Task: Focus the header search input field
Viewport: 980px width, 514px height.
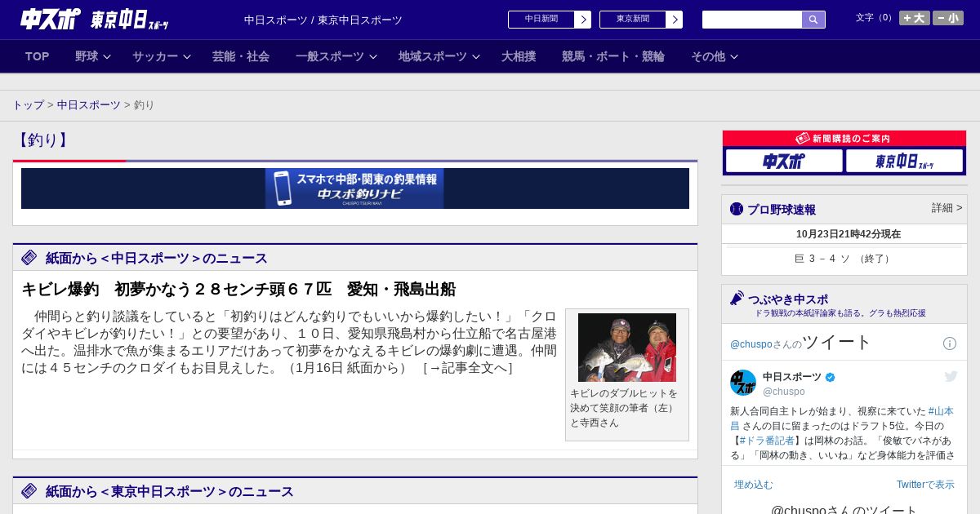Action: pos(752,20)
